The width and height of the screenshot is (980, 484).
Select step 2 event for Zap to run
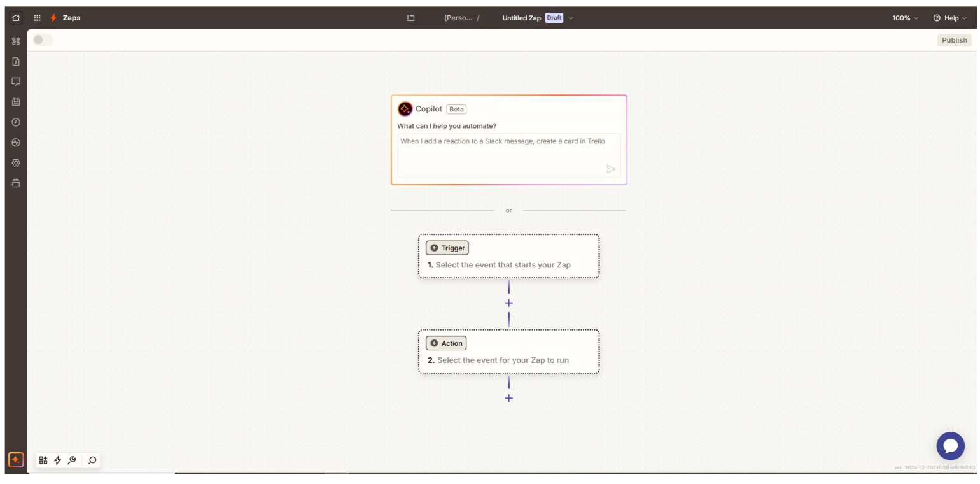[x=508, y=352]
